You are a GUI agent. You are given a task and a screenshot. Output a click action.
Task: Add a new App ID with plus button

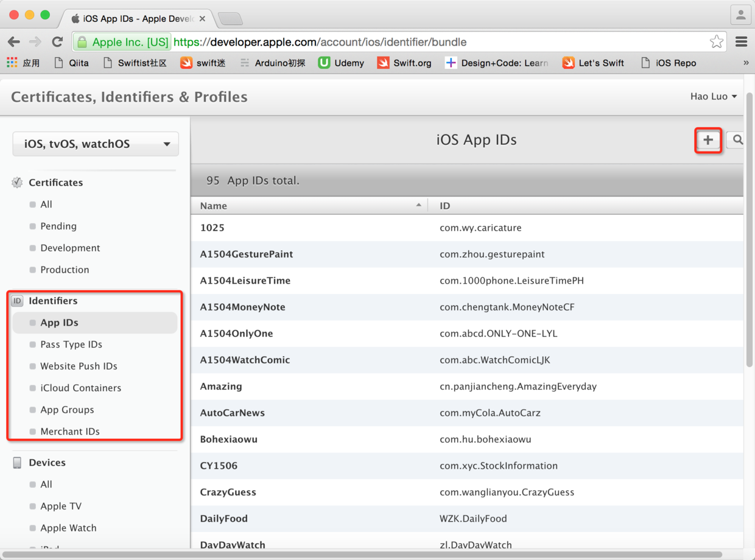coord(708,140)
